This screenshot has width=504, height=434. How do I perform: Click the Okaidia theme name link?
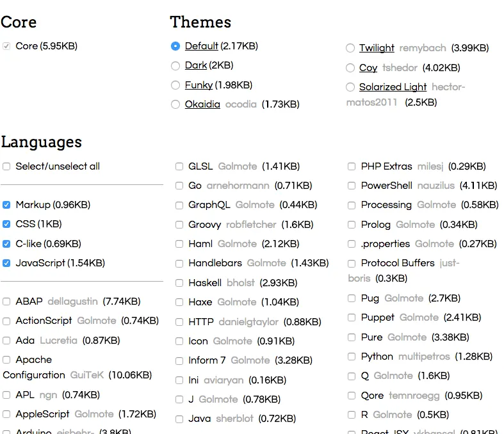[202, 104]
